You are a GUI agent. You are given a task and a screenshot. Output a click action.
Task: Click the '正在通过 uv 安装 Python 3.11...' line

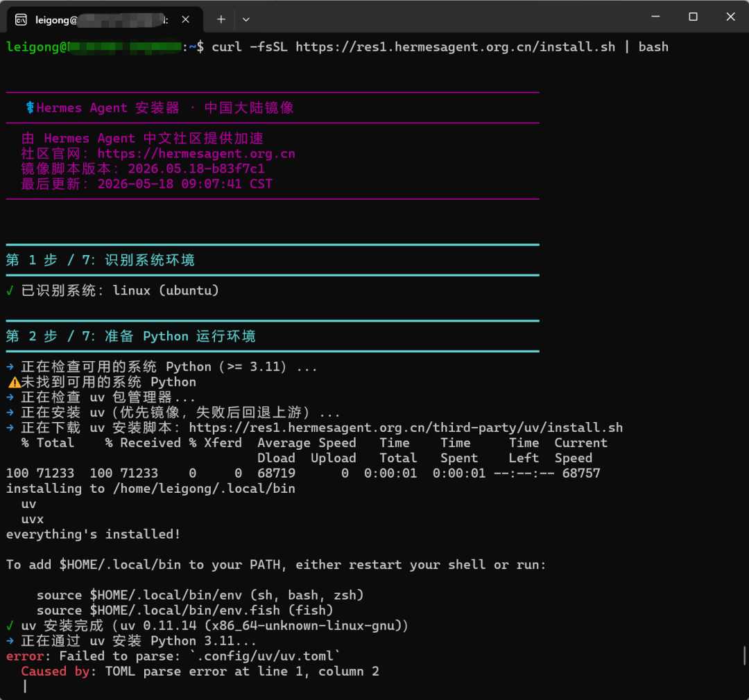pyautogui.click(x=139, y=641)
